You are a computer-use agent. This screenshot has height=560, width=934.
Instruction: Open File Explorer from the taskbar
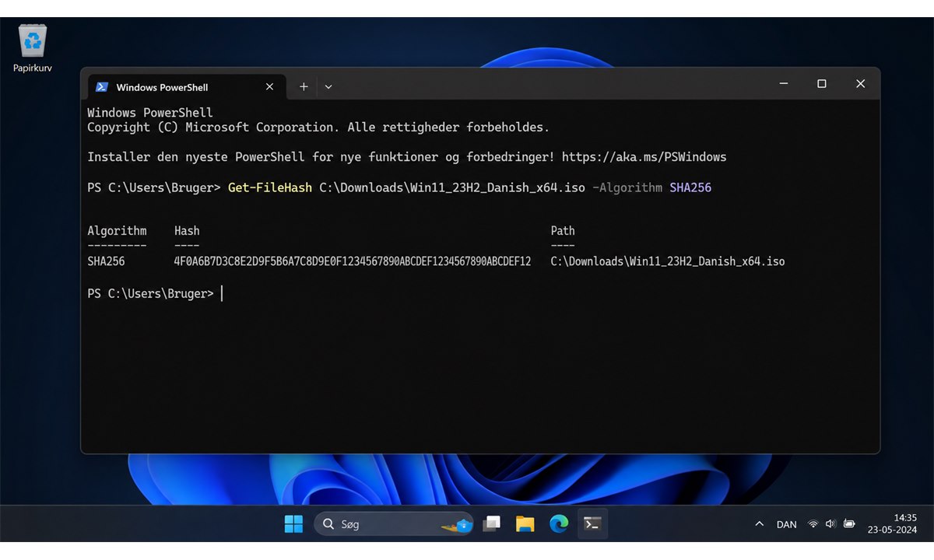click(525, 524)
